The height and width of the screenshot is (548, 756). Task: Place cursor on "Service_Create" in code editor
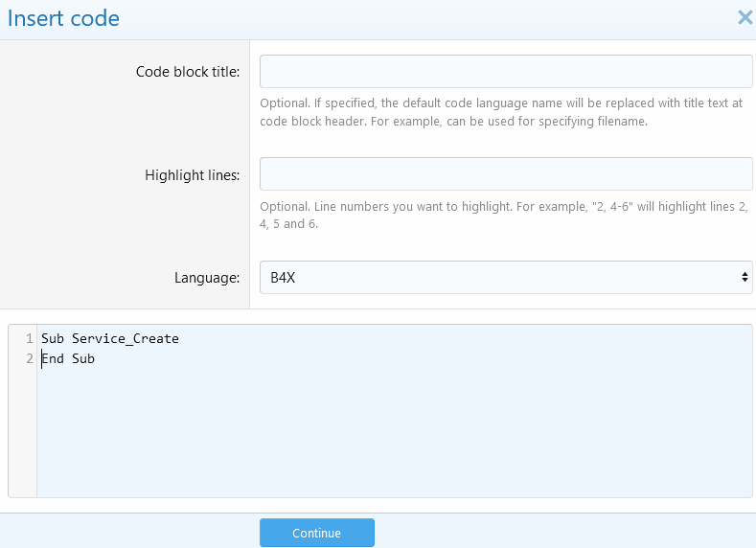click(125, 339)
